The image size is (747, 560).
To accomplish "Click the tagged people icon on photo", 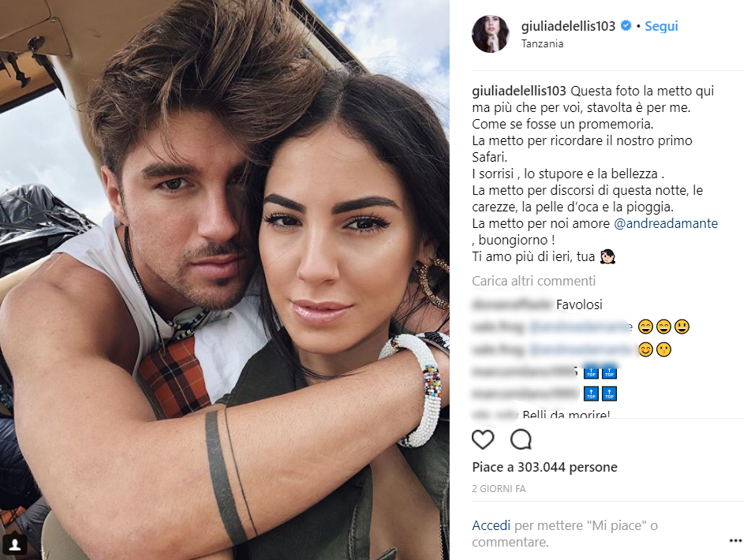I will [14, 543].
